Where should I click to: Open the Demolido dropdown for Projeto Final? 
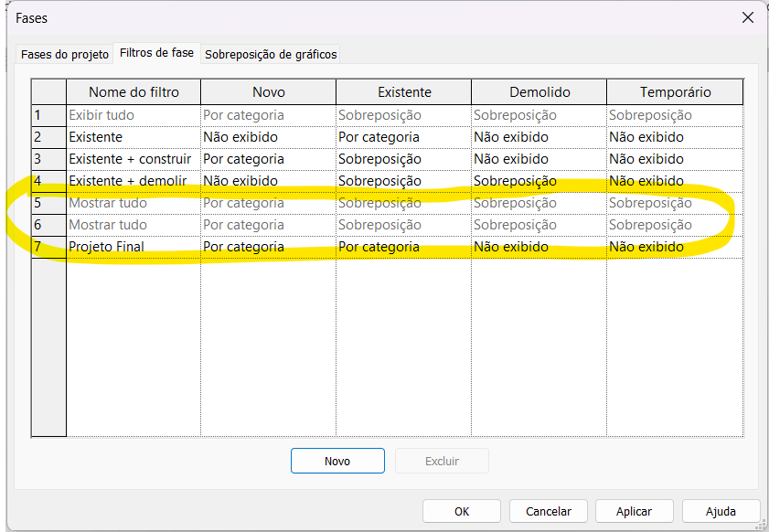[x=537, y=246]
